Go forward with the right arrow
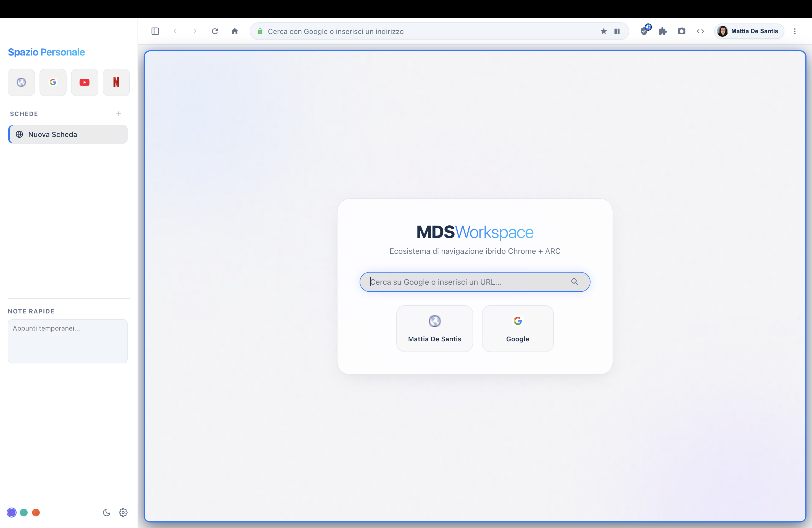This screenshot has height=528, width=812. (195, 31)
